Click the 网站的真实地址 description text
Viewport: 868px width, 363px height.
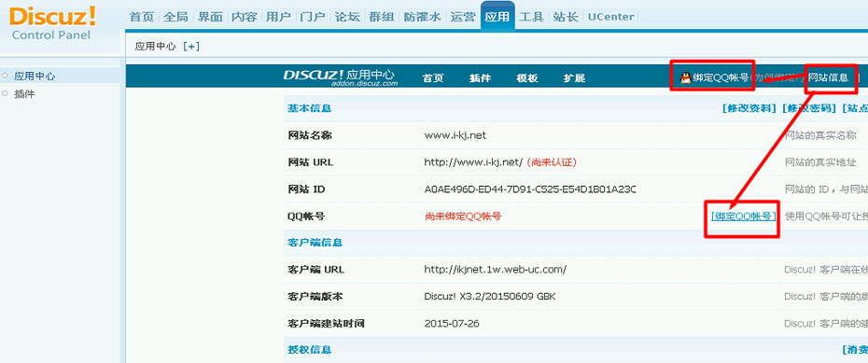(820, 162)
